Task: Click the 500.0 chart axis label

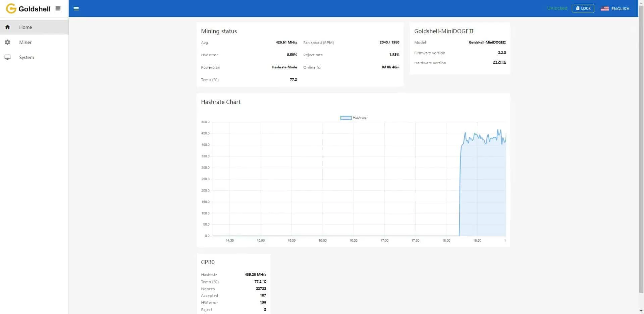Action: (205, 122)
